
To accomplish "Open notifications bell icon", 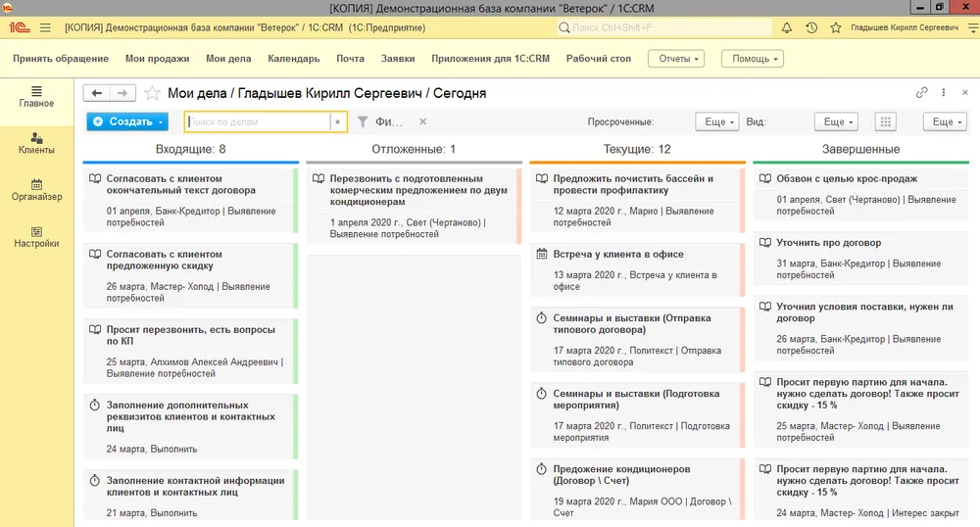I will pos(787,27).
